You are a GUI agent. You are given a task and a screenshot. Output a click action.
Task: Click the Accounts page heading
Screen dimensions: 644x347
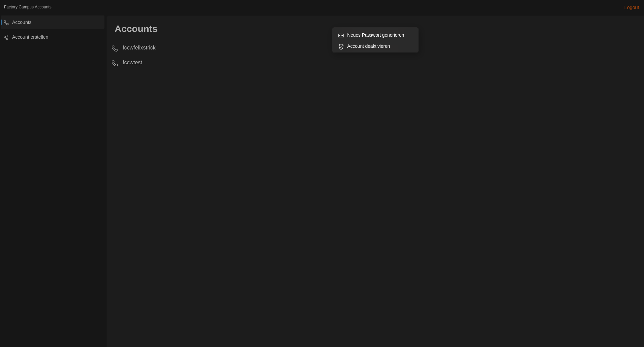coord(136,29)
